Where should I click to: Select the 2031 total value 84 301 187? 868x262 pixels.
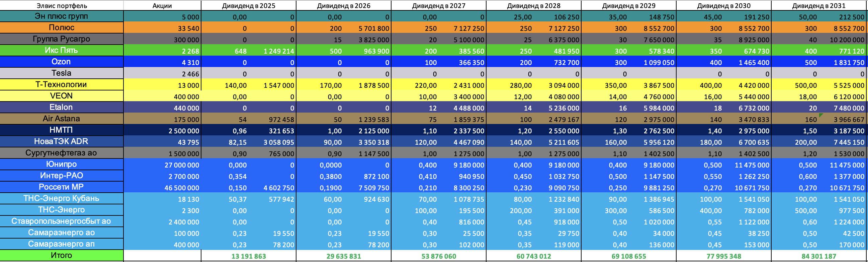pos(818,256)
